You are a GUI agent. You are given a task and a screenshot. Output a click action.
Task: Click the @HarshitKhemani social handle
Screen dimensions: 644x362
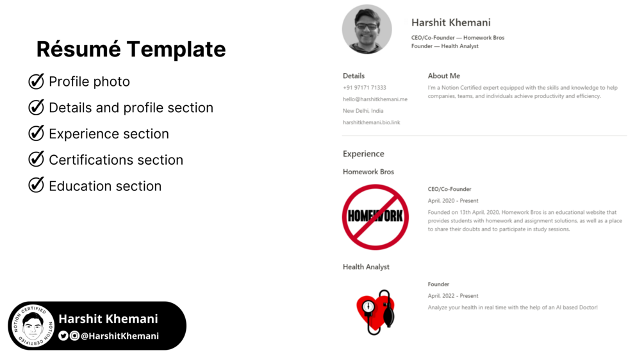[120, 336]
